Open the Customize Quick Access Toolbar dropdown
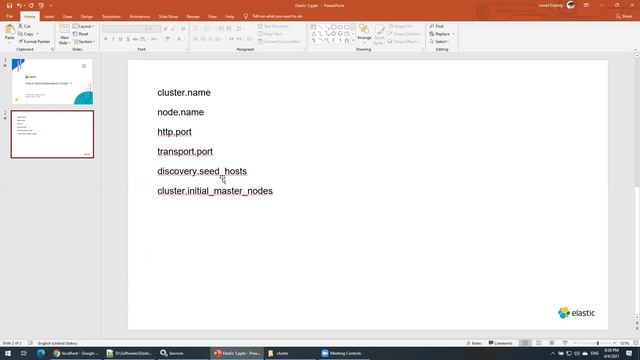Viewport: 640px width, 360px height. pos(51,6)
